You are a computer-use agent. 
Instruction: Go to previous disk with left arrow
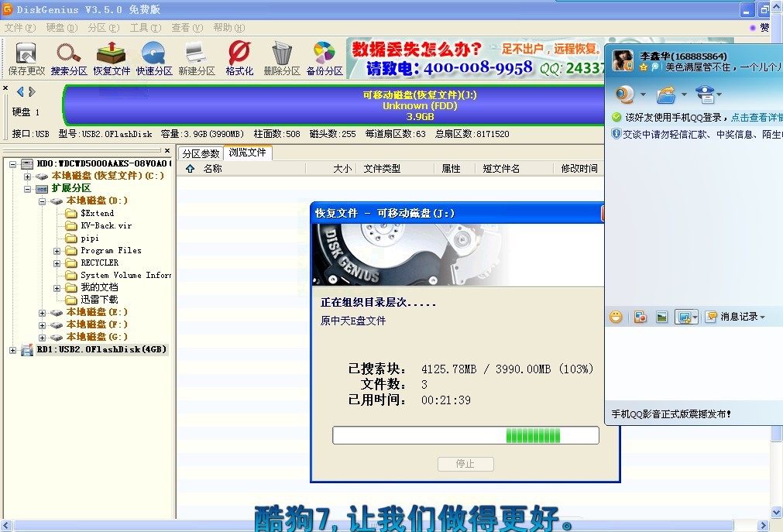coord(20,92)
